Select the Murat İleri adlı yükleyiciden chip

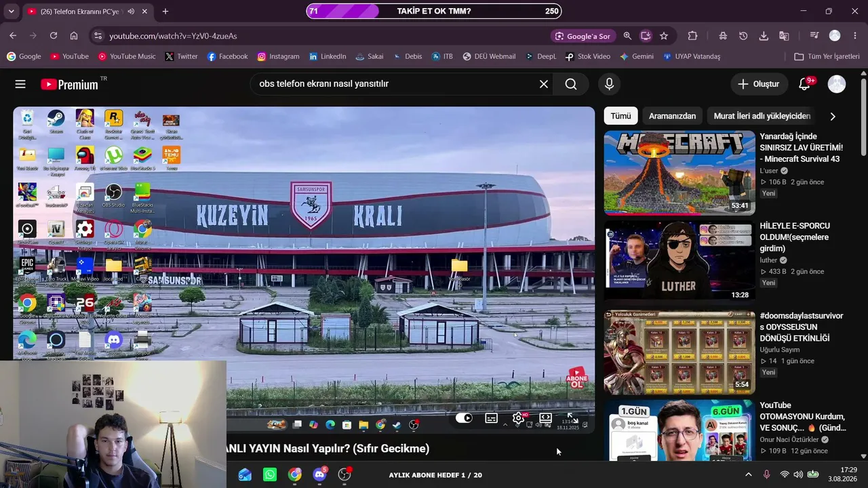(x=762, y=116)
